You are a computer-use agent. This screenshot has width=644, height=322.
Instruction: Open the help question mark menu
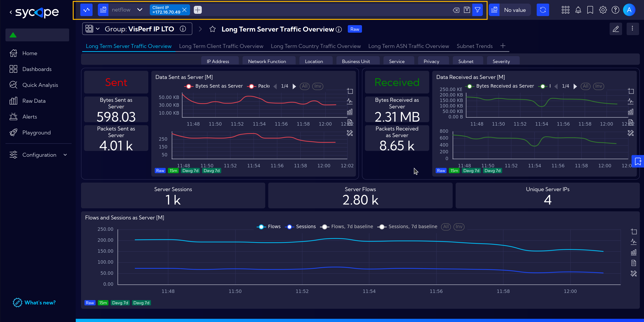[x=615, y=10]
